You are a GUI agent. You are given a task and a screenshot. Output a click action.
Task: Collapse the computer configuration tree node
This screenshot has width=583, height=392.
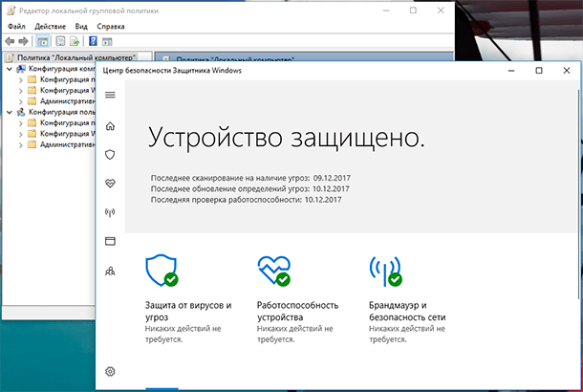[x=10, y=69]
